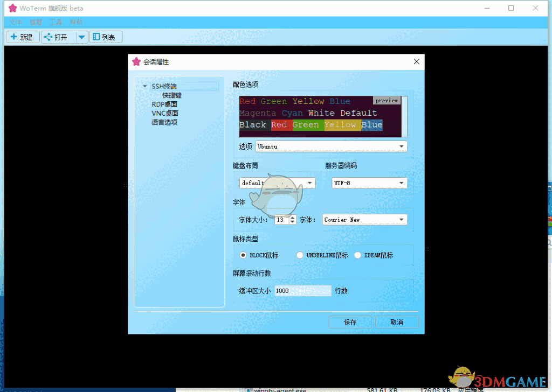Click the preview label in color scheme area
Image resolution: width=552 pixels, height=392 pixels.
(387, 101)
